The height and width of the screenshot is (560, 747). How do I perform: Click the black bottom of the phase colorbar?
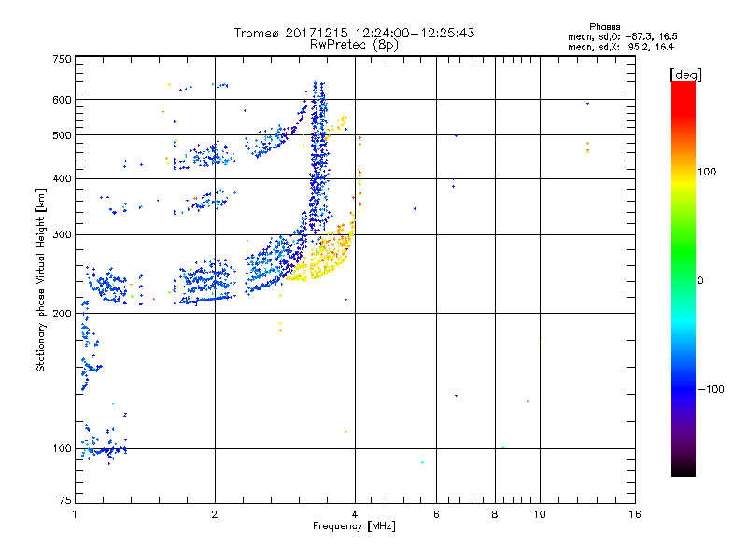point(684,469)
